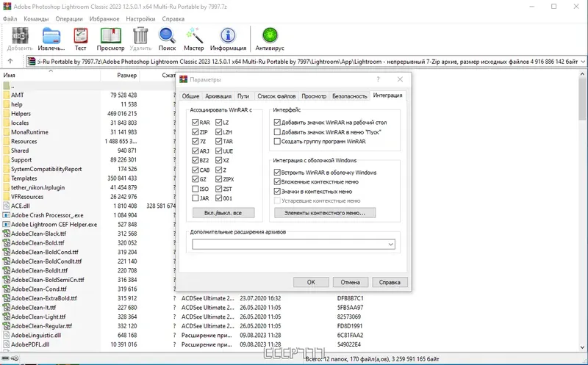Show archive Информация icon
The image size is (588, 365).
click(228, 36)
